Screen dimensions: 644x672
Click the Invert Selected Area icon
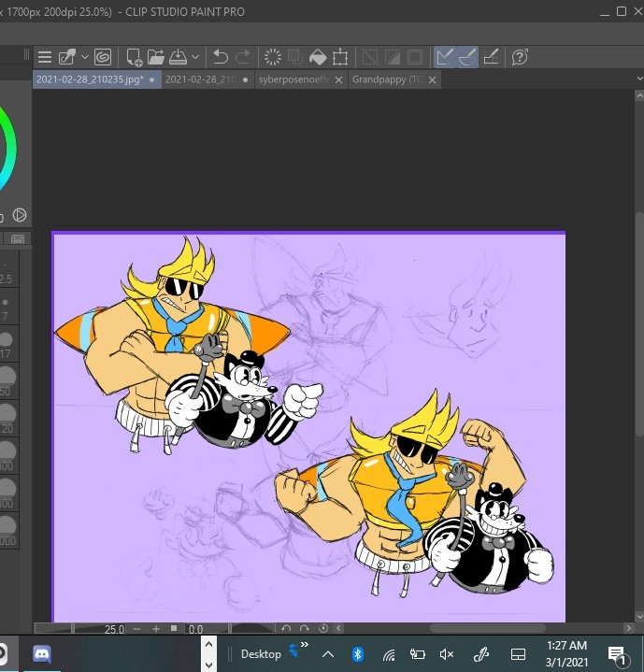click(392, 57)
